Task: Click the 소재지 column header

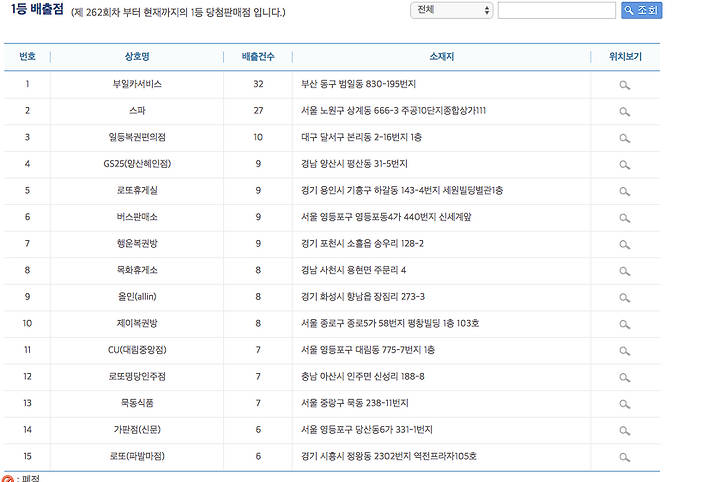Action: [x=441, y=56]
